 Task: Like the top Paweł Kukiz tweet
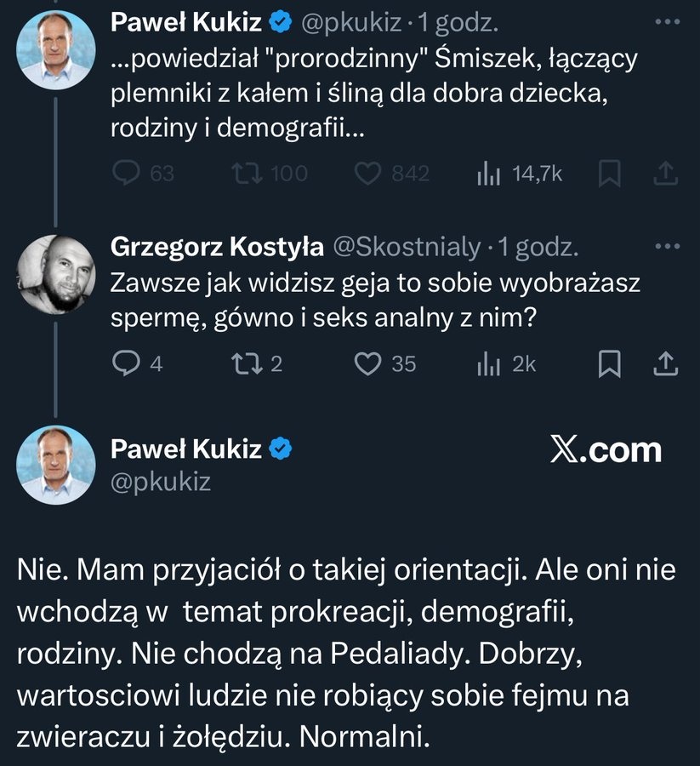[x=366, y=174]
